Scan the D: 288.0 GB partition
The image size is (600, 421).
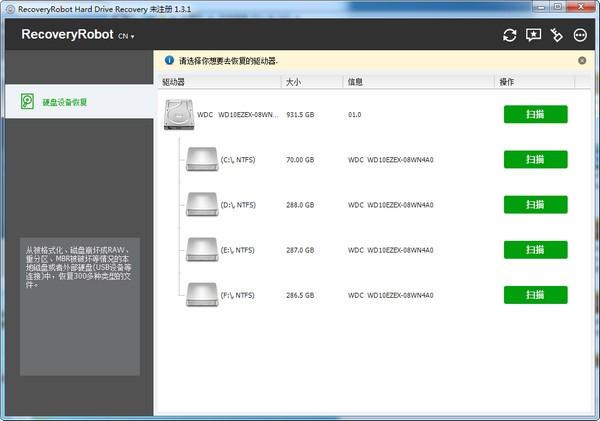(x=535, y=204)
